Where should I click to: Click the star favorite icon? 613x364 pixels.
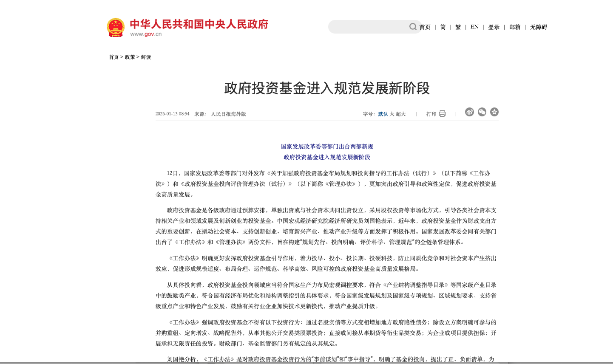494,112
